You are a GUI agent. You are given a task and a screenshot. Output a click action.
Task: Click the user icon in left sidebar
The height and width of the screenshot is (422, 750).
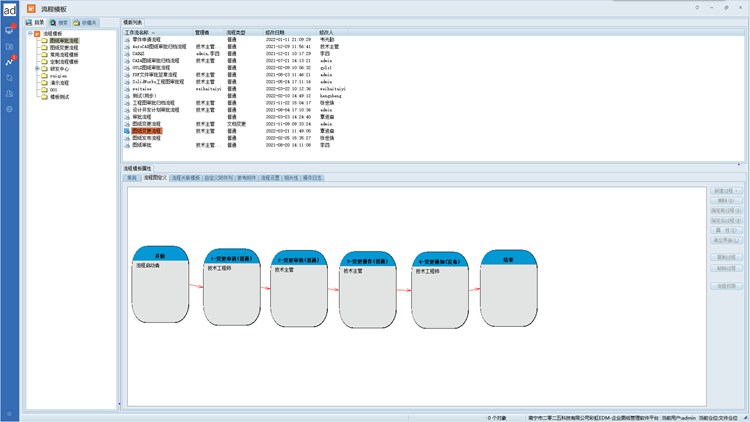coord(9,92)
